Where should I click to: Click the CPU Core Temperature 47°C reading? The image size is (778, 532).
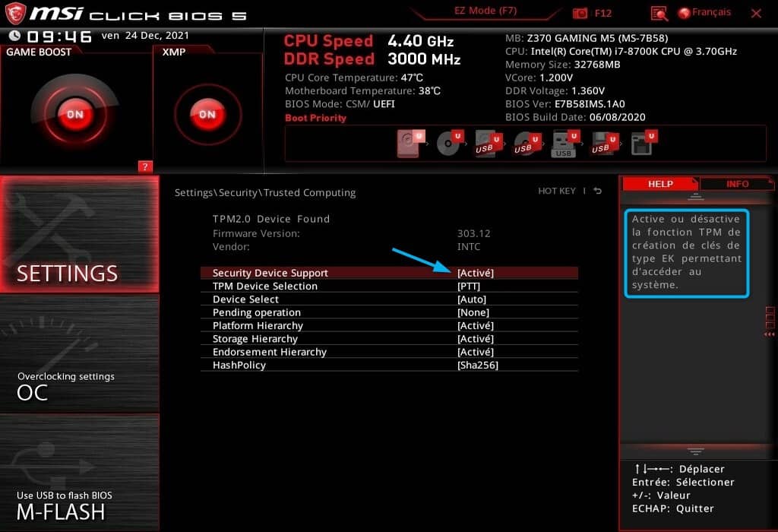pyautogui.click(x=354, y=78)
